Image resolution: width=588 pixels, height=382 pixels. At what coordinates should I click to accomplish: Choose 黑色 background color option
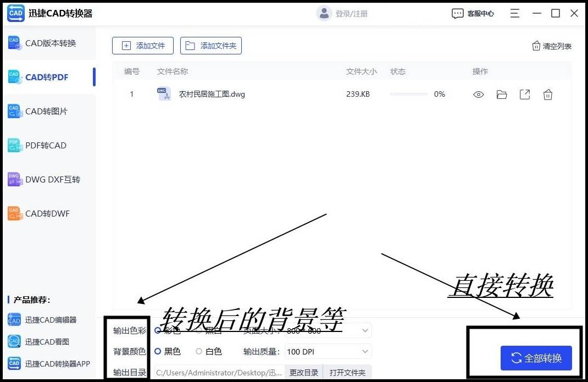(158, 351)
